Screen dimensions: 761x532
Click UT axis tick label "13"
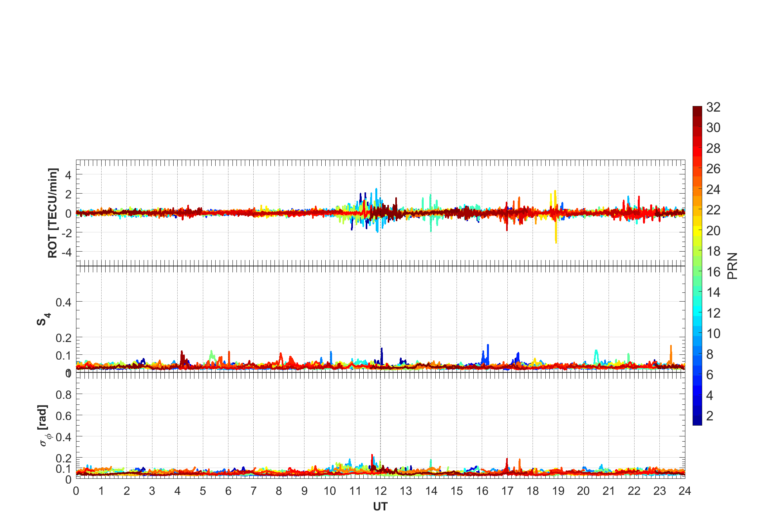click(x=406, y=491)
